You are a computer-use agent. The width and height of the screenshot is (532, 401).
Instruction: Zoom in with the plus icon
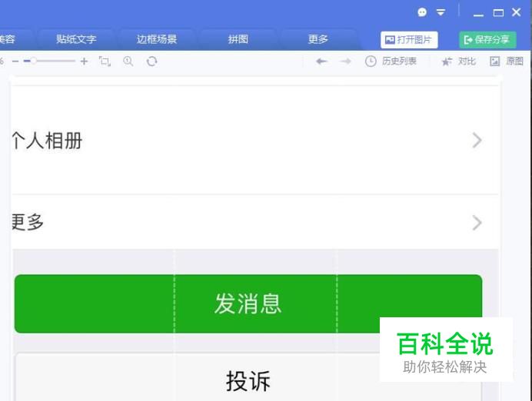(84, 61)
